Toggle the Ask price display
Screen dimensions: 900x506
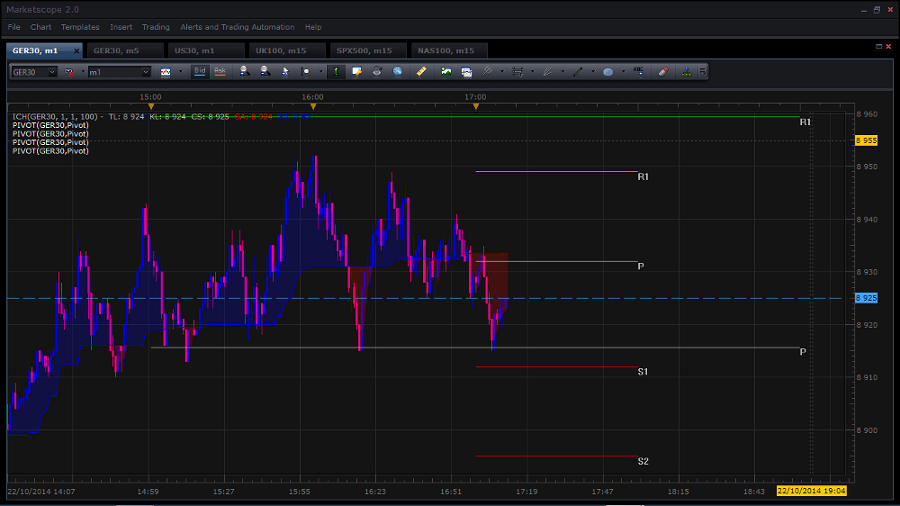point(219,72)
